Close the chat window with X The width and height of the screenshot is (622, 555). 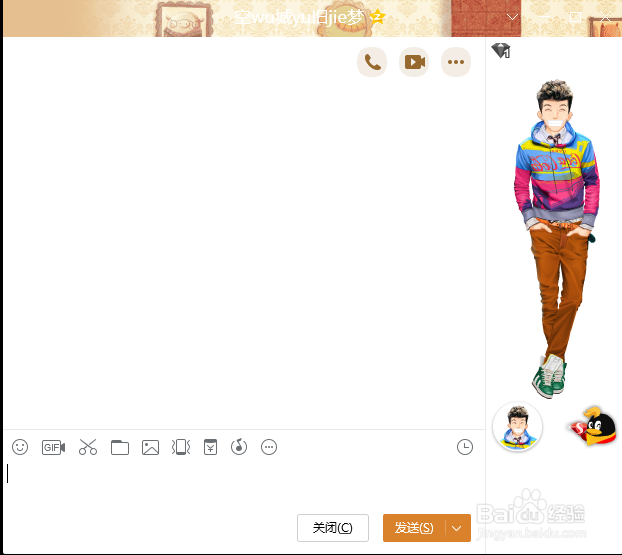pos(605,17)
